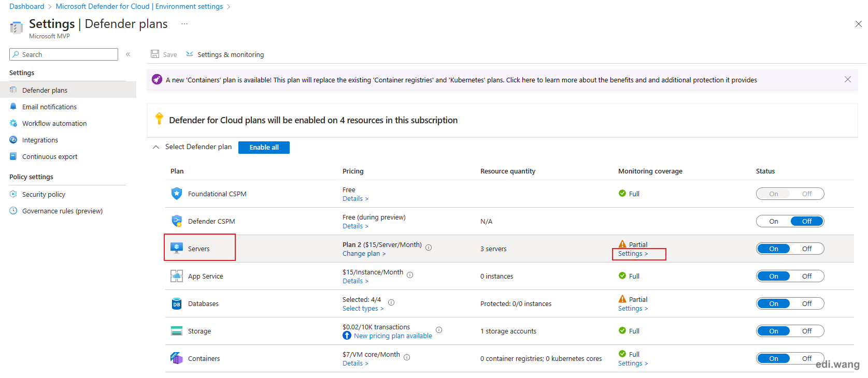Click the rocket icon in Containers banner

pyautogui.click(x=157, y=79)
